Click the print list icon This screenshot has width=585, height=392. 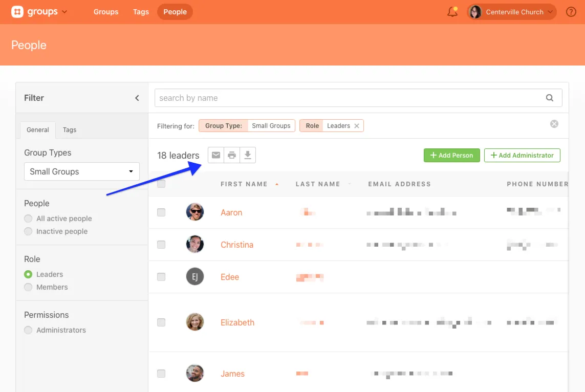(x=232, y=155)
